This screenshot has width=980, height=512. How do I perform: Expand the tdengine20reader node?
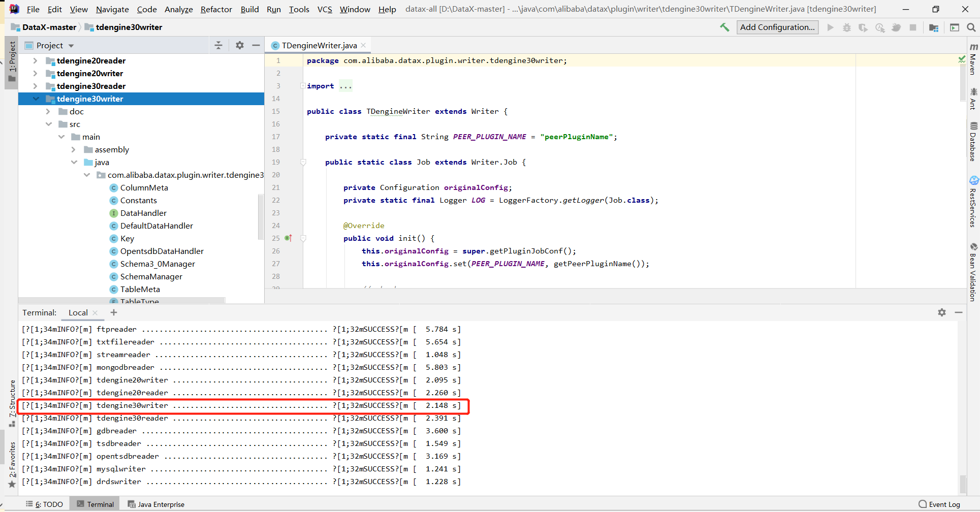click(35, 60)
